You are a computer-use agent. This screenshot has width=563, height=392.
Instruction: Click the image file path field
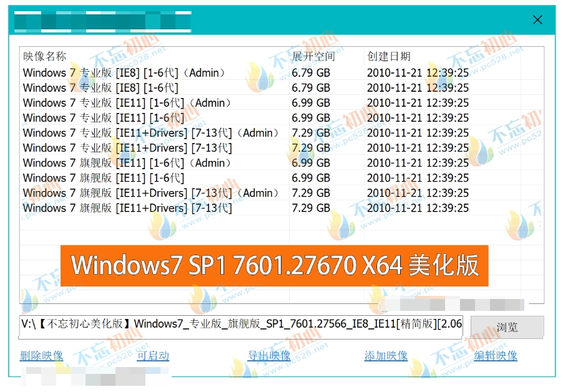click(241, 326)
